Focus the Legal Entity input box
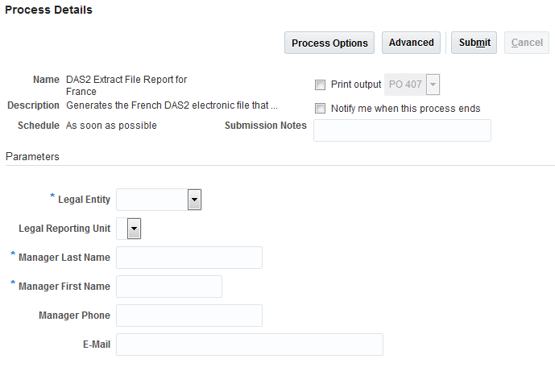Image resolution: width=555 pixels, height=392 pixels. pos(151,200)
